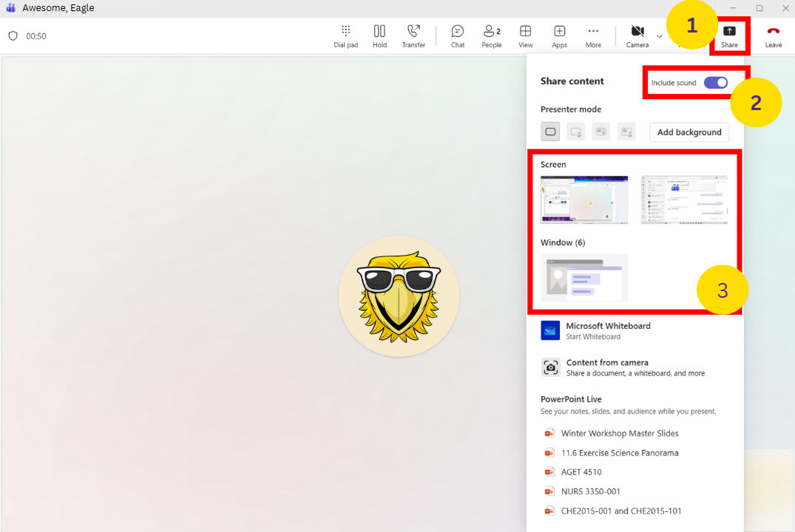Open the Chat panel
795x532 pixels.
click(458, 35)
